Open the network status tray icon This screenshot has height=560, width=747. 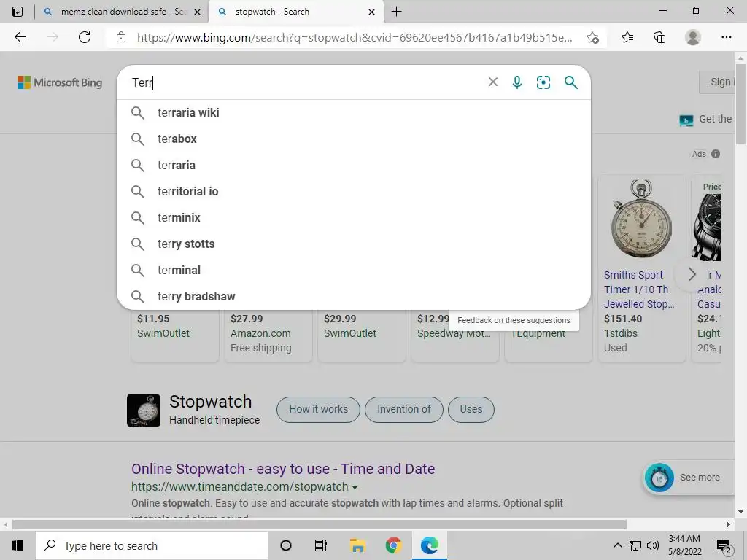635,545
